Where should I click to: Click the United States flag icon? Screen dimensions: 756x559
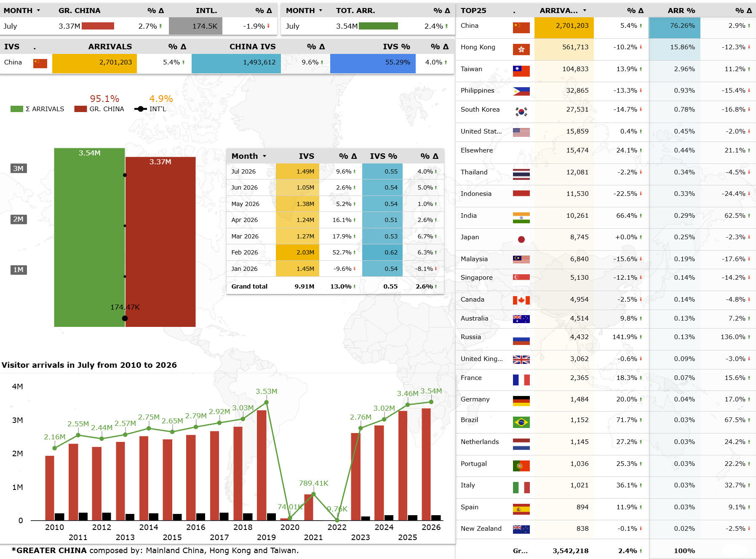click(x=521, y=132)
